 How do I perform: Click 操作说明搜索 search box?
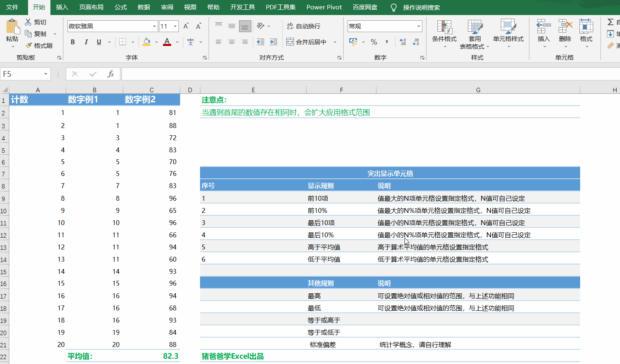pos(421,7)
